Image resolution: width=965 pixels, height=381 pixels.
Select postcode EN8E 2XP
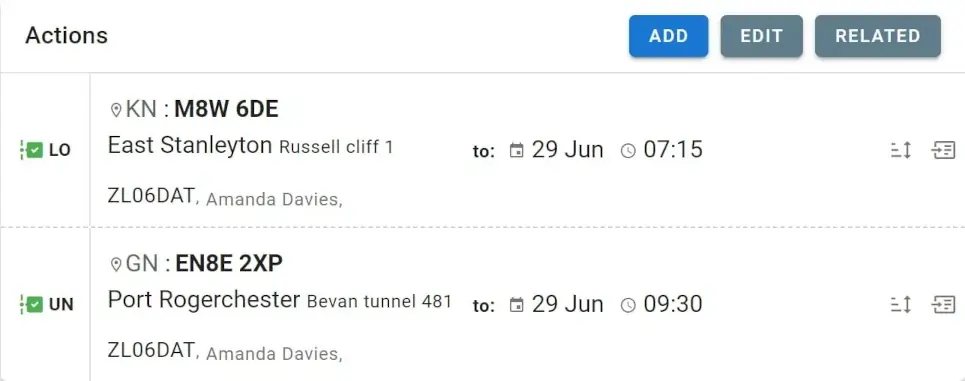coord(229,264)
